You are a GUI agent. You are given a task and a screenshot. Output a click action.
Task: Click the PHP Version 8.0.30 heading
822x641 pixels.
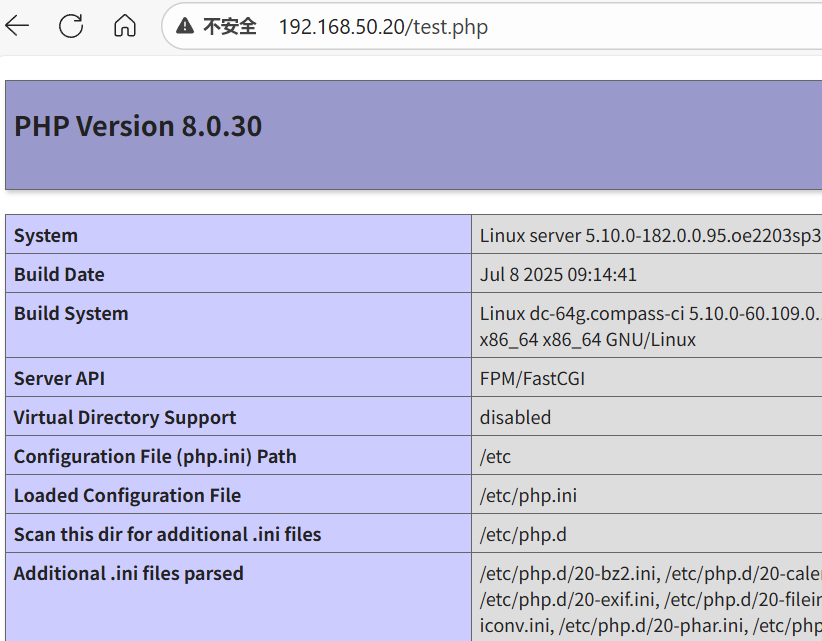point(138,127)
